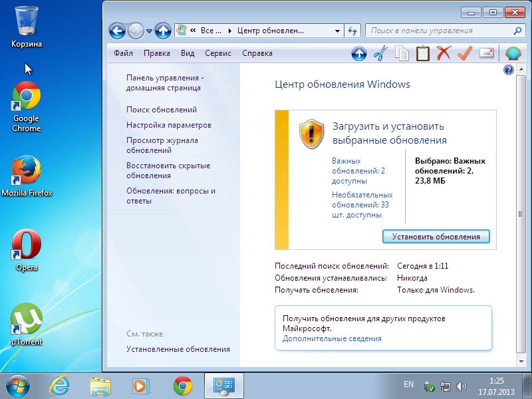The height and width of the screenshot is (399, 532).
Task: Select the µTorrent desktop shortcut
Action: pyautogui.click(x=27, y=325)
